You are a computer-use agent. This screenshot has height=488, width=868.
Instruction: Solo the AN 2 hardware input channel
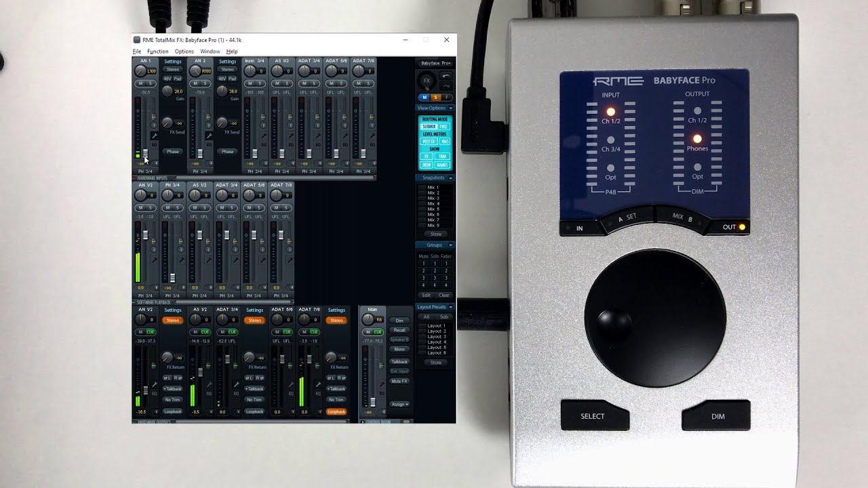point(205,83)
